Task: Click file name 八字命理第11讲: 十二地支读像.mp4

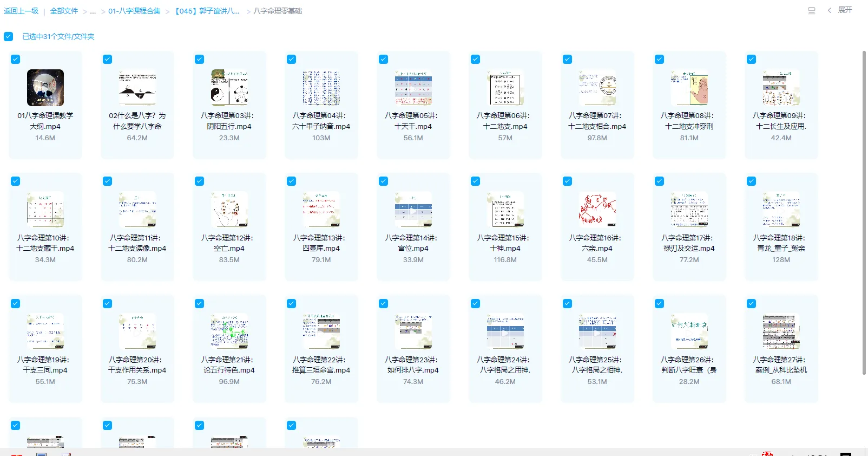Action: pyautogui.click(x=137, y=243)
